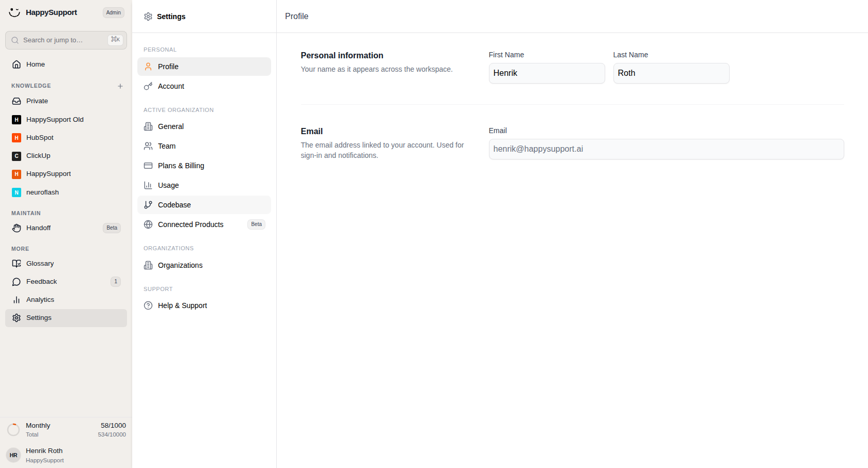Viewport: 868px width, 468px height.
Task: Click the Organizations building icon
Action: pos(148,265)
